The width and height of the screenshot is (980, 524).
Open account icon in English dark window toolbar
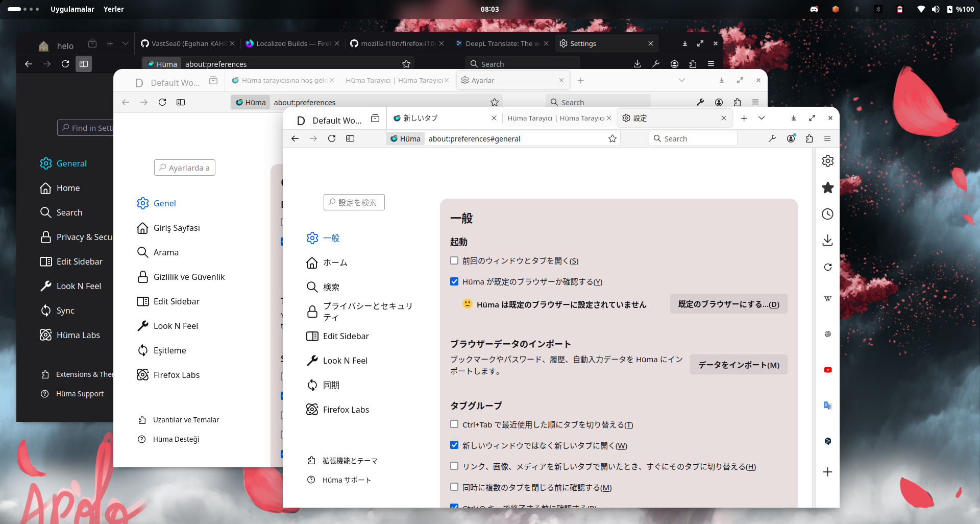point(674,64)
